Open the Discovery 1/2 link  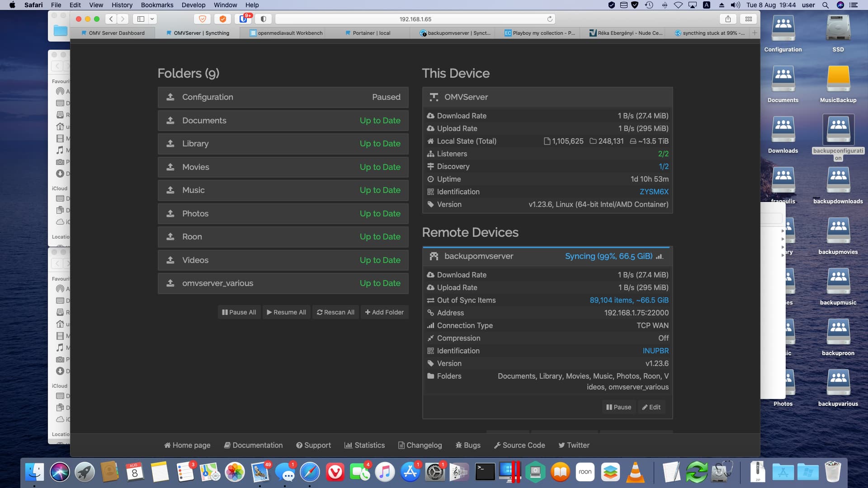(x=664, y=167)
